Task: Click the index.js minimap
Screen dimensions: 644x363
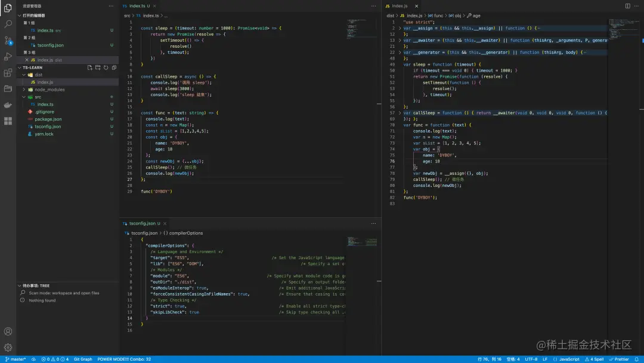Action: (x=624, y=29)
